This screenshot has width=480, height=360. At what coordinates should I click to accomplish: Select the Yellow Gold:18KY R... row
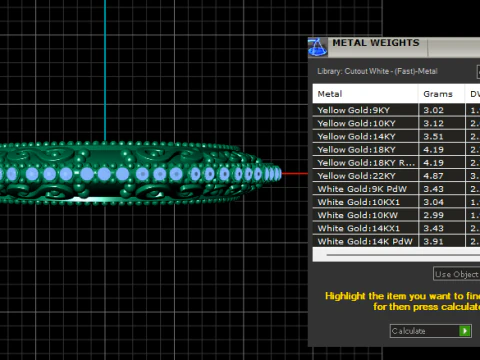396,163
